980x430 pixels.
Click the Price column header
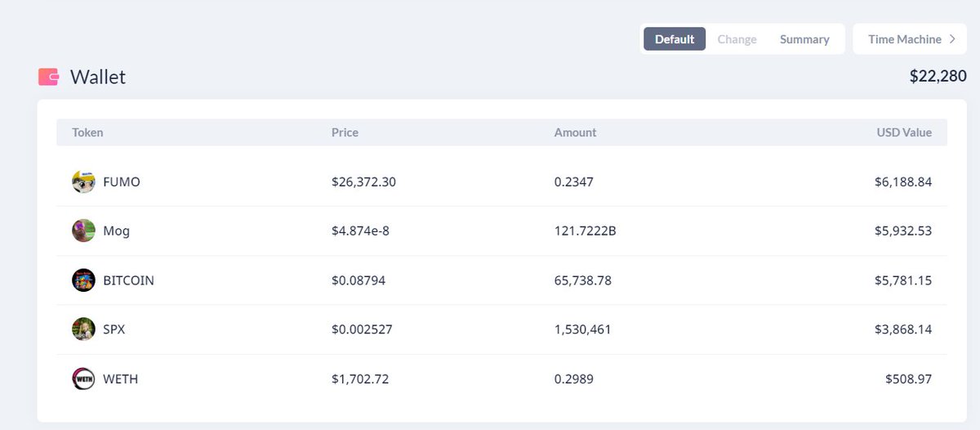coord(345,132)
